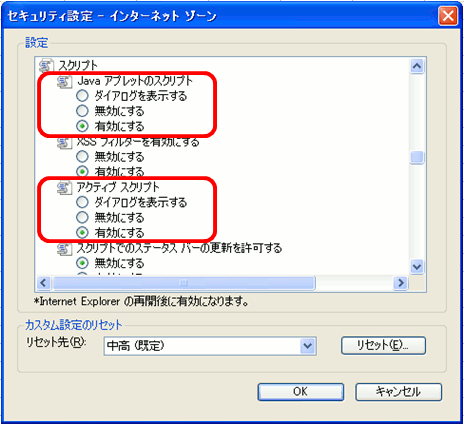The height and width of the screenshot is (424, 464).
Task: Select 無効にする under ステータス バーの更新
Action: (x=82, y=263)
